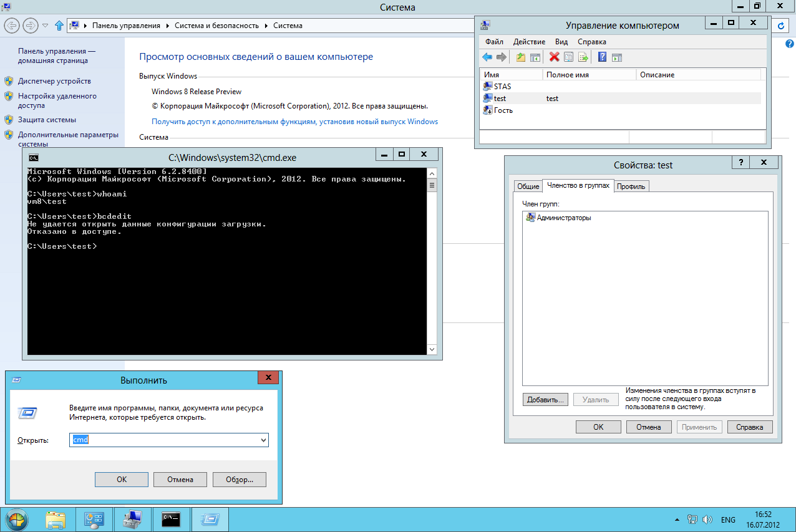
Task: Select the Гость user in the list
Action: click(x=503, y=110)
